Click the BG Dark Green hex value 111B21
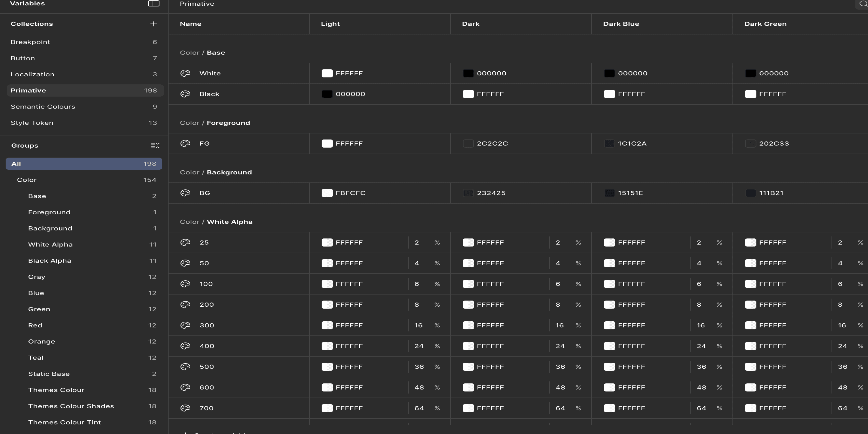This screenshot has width=868, height=434. click(x=771, y=193)
